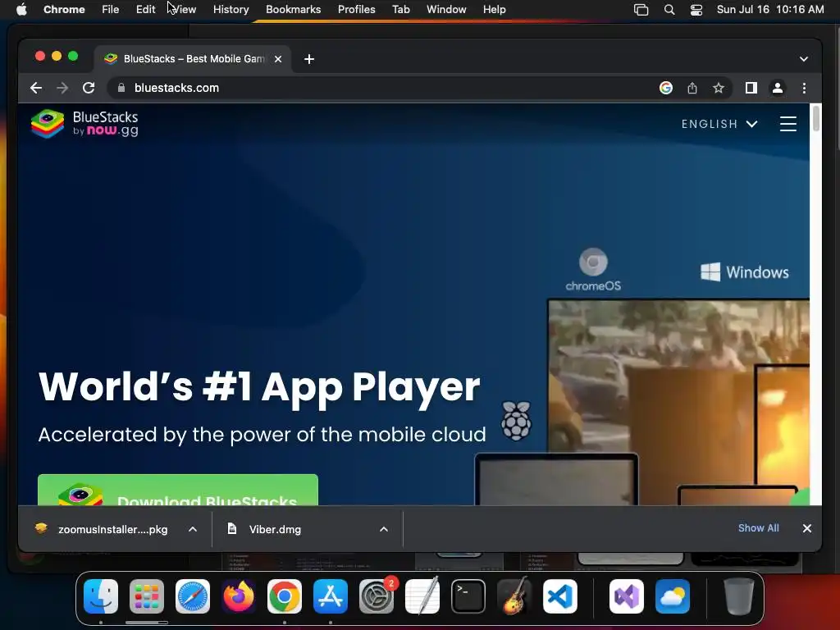Open the Help menu
The height and width of the screenshot is (630, 840).
(494, 10)
